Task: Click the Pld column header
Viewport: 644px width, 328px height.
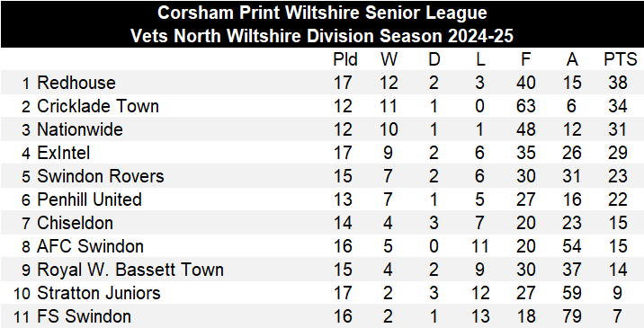Action: coord(345,59)
